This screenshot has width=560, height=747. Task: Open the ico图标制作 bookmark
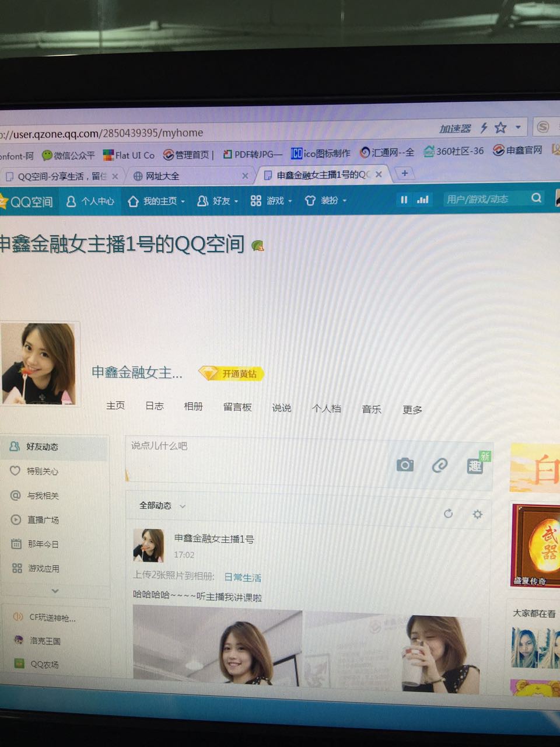[x=321, y=153]
